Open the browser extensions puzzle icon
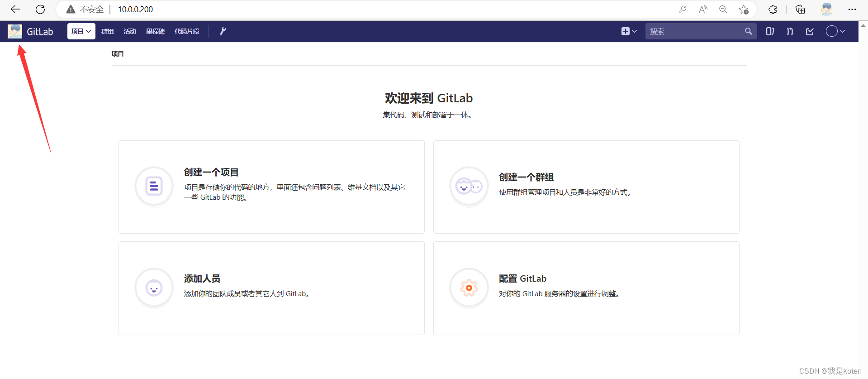 pyautogui.click(x=773, y=9)
